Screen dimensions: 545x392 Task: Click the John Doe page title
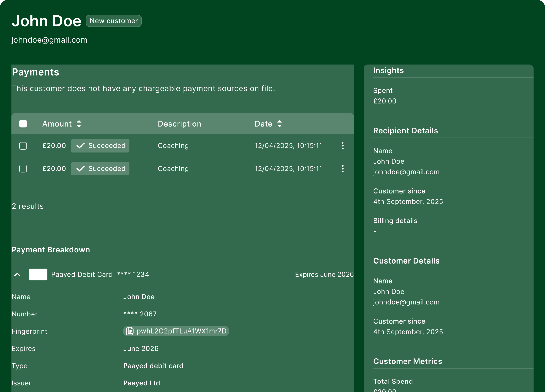coord(47,21)
